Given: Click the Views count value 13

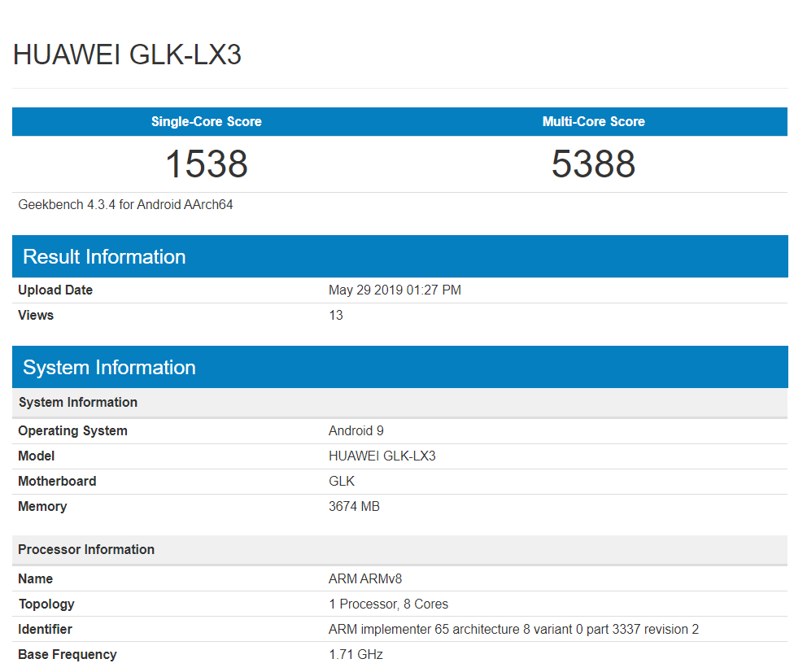Looking at the screenshot, I should pos(335,315).
